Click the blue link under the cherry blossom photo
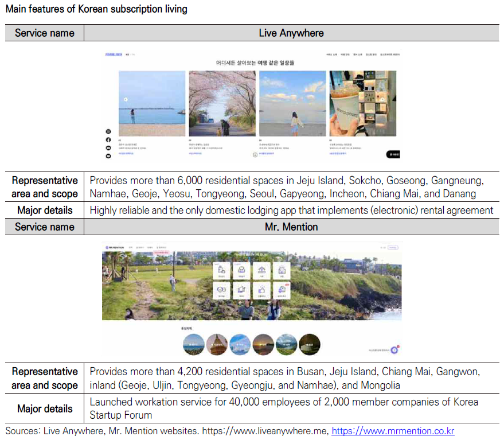 (196, 154)
